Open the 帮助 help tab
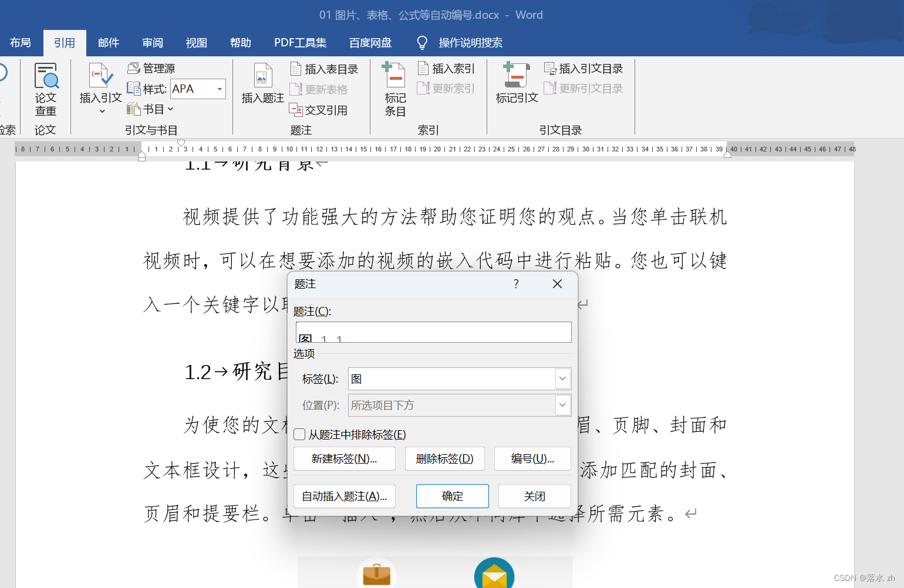The image size is (904, 588). pos(241,43)
